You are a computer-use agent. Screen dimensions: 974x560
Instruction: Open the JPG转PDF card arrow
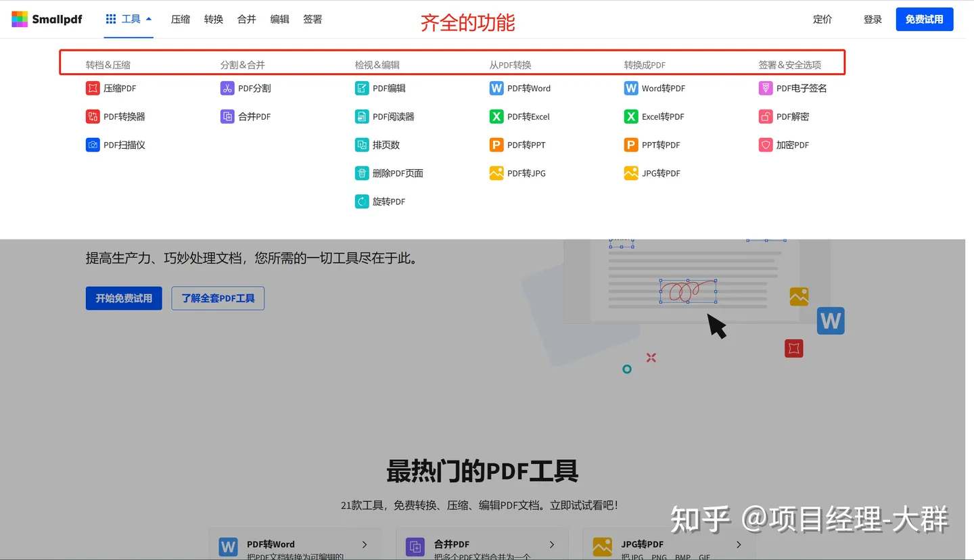[x=739, y=544]
